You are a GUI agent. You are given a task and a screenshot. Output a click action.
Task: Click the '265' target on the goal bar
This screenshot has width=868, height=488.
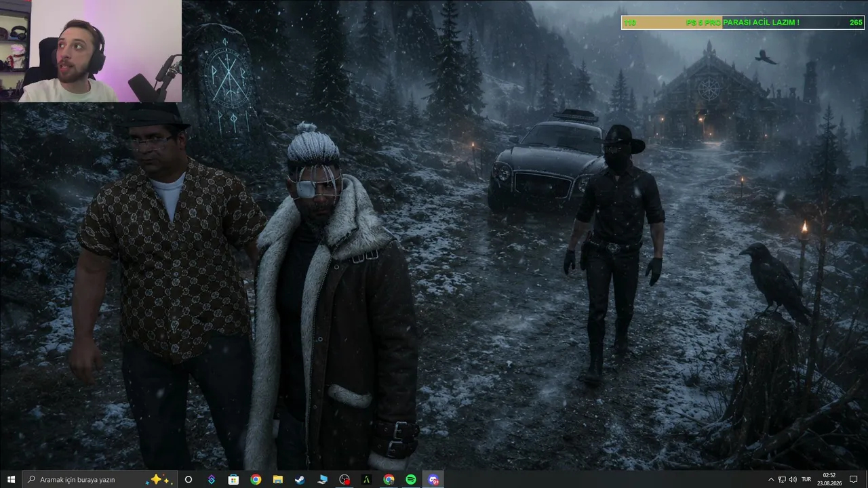tap(856, 22)
